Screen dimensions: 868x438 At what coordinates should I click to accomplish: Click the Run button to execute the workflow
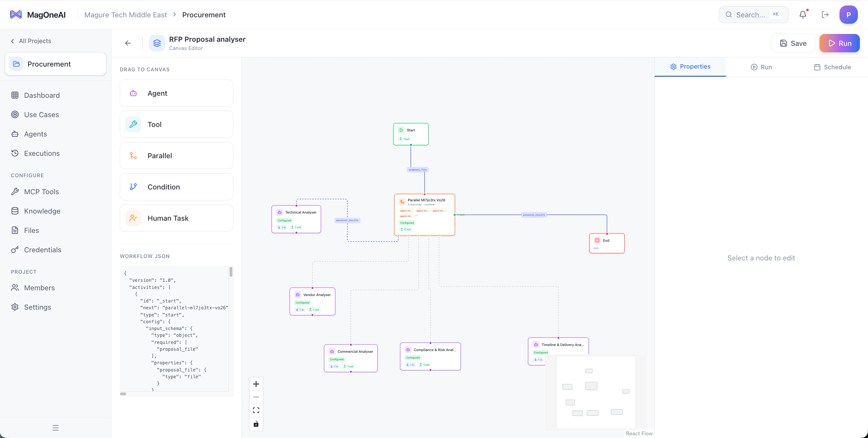tap(839, 43)
